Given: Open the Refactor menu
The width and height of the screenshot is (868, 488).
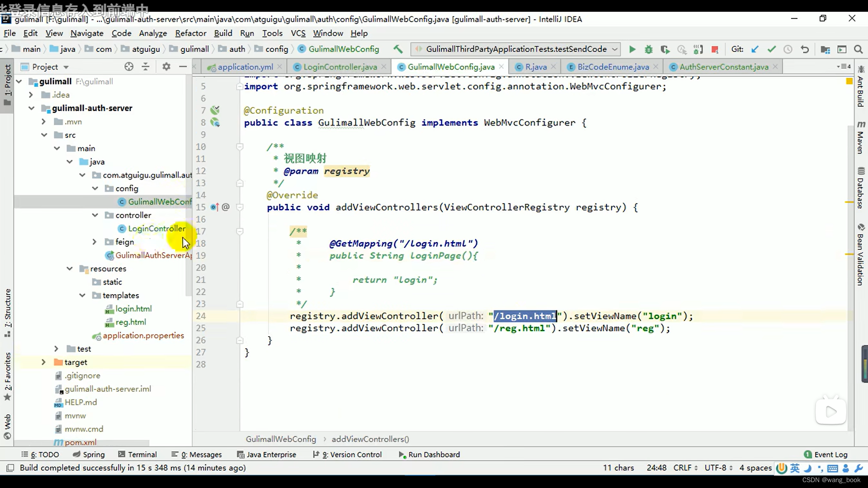Looking at the screenshot, I should [190, 33].
